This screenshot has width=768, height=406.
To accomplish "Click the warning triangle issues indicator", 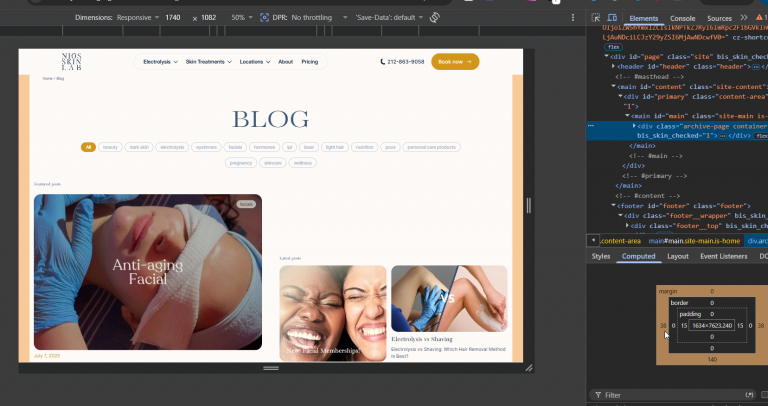I will pyautogui.click(x=759, y=18).
